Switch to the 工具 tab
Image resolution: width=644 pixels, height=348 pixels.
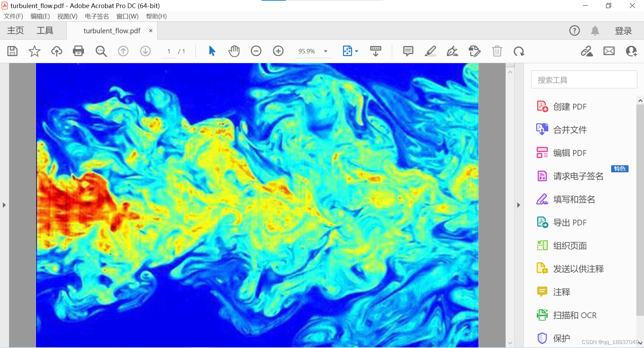pos(45,31)
